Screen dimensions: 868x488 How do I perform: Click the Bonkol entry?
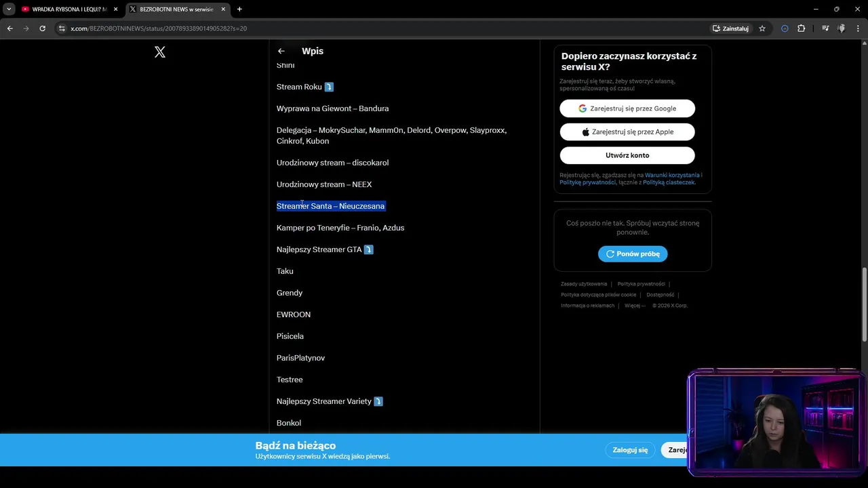(289, 423)
